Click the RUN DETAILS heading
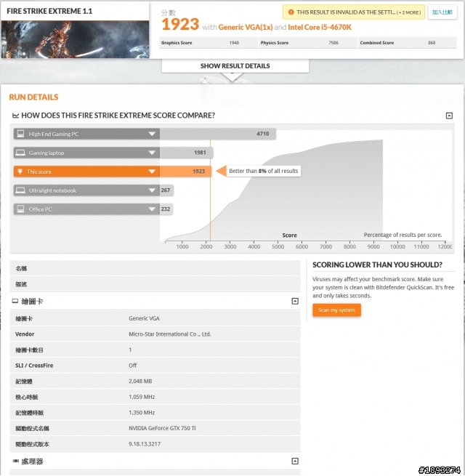 tap(33, 97)
